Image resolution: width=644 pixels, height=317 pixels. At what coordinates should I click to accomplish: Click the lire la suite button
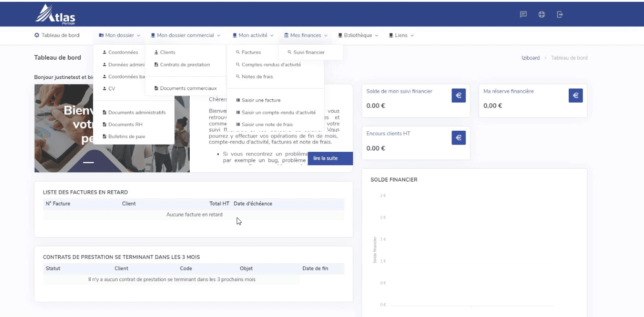(330, 158)
